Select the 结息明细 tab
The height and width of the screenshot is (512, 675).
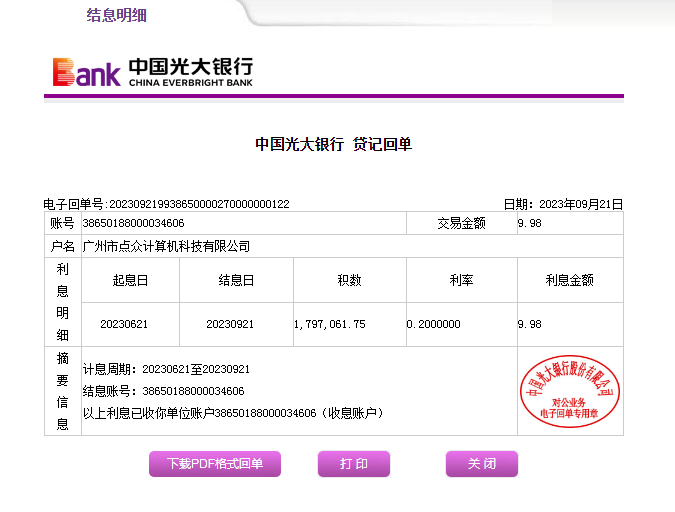[116, 15]
